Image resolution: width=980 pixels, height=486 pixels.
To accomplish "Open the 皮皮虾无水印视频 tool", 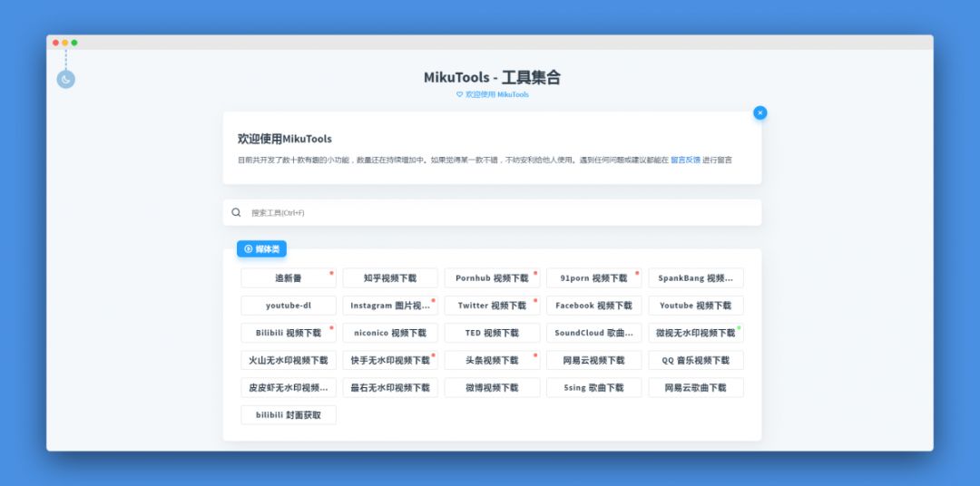I will tap(289, 387).
